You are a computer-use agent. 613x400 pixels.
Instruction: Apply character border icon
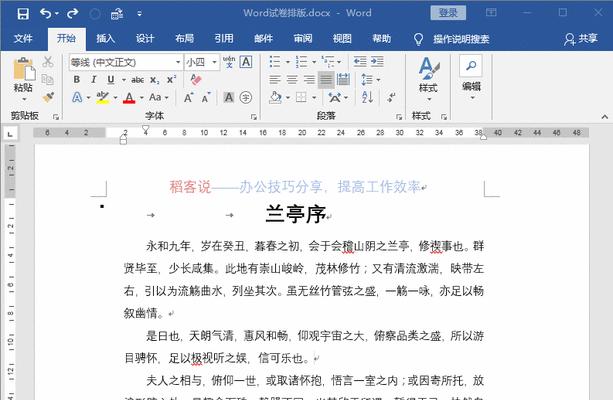(246, 62)
